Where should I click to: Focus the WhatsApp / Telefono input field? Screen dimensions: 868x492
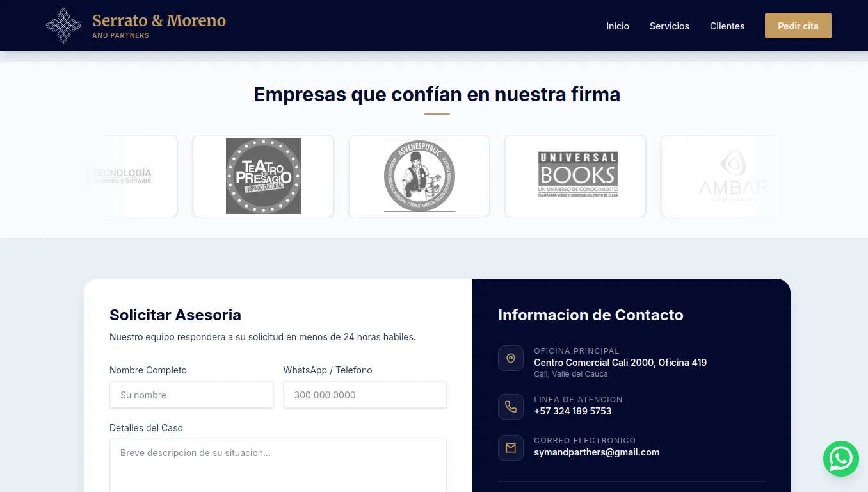(x=365, y=395)
